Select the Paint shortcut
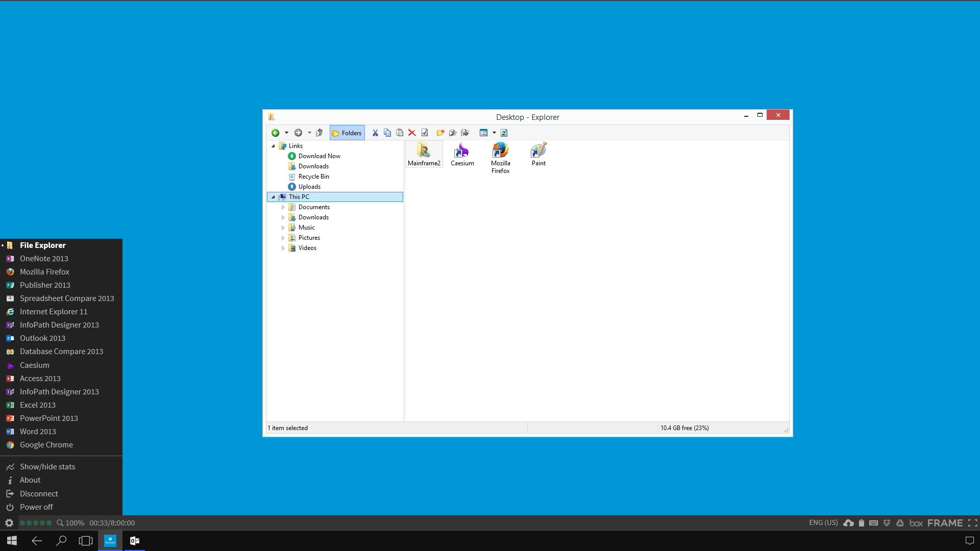This screenshot has width=980, height=551. coord(538,154)
